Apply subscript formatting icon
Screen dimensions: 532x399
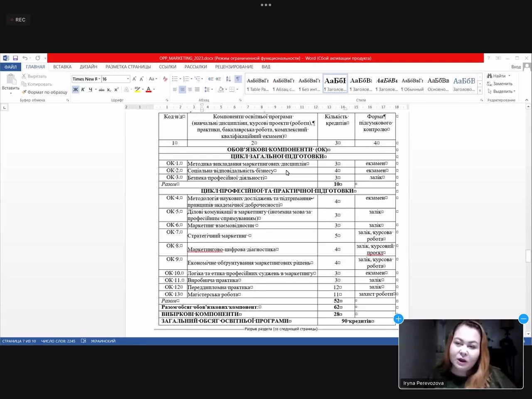click(x=109, y=90)
